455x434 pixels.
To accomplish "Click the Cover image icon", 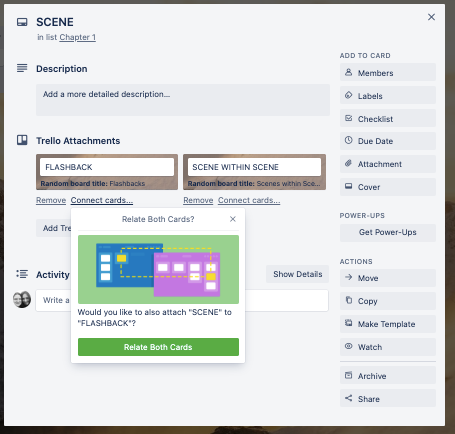I will tap(348, 186).
